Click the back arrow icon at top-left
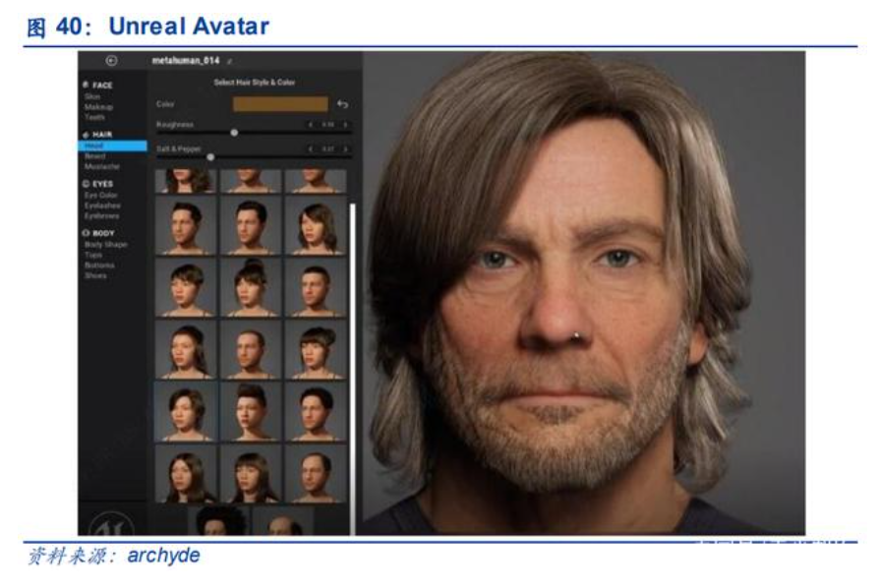 tap(110, 61)
